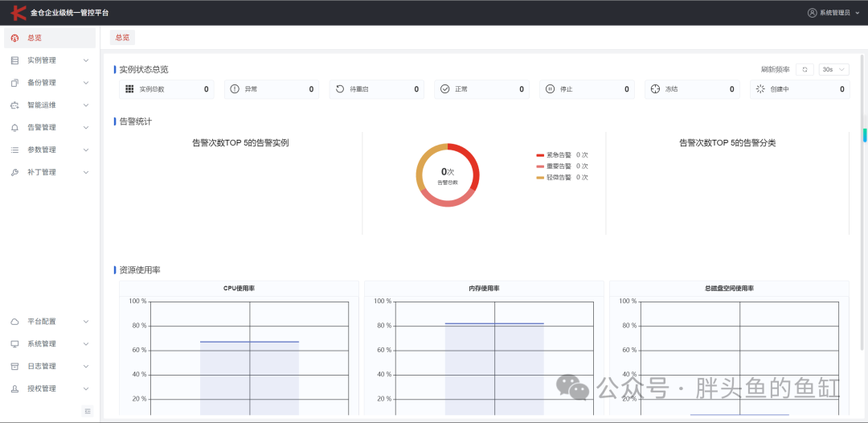868x423 pixels.
Task: Expand the 备份管理 menu chevron
Action: [86, 83]
